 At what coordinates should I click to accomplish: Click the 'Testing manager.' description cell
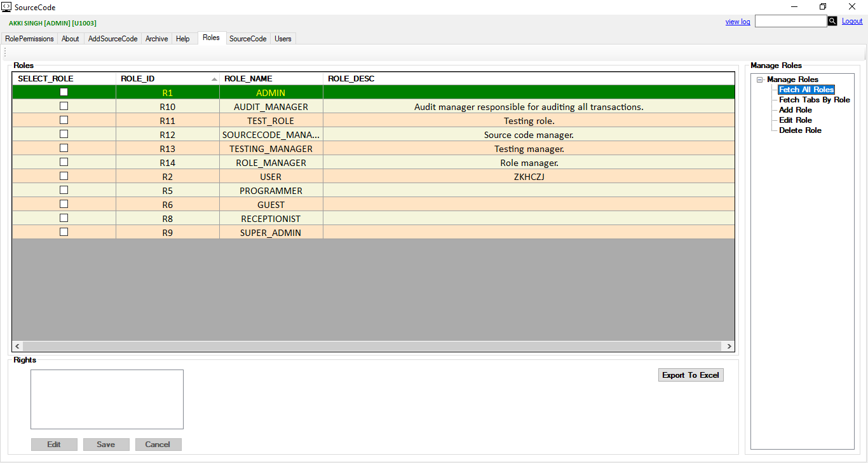[529, 149]
